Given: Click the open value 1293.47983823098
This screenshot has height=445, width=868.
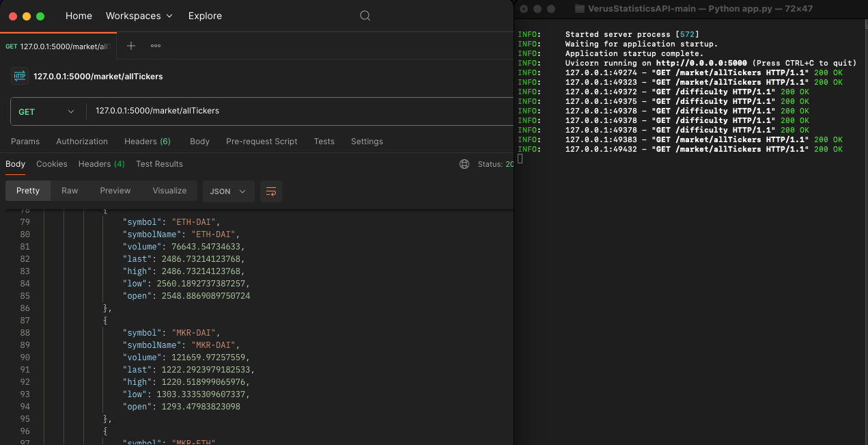Looking at the screenshot, I should pos(201,407).
